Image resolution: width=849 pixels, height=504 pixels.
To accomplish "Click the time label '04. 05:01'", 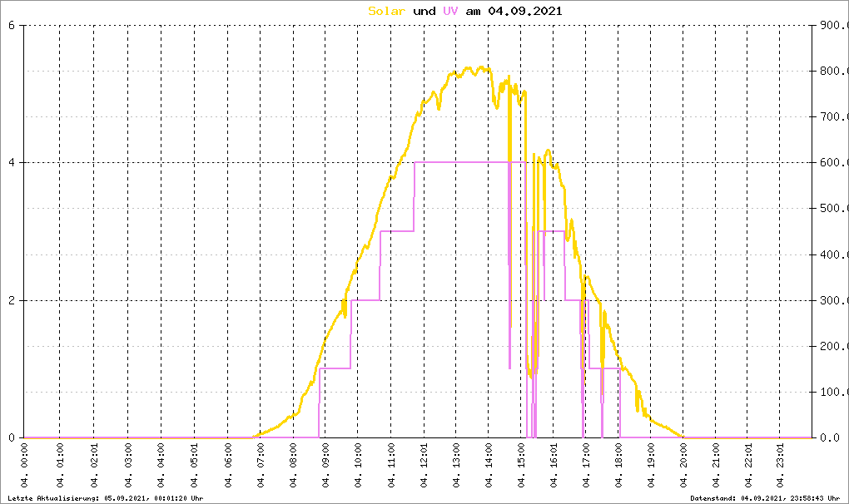I will [x=195, y=466].
